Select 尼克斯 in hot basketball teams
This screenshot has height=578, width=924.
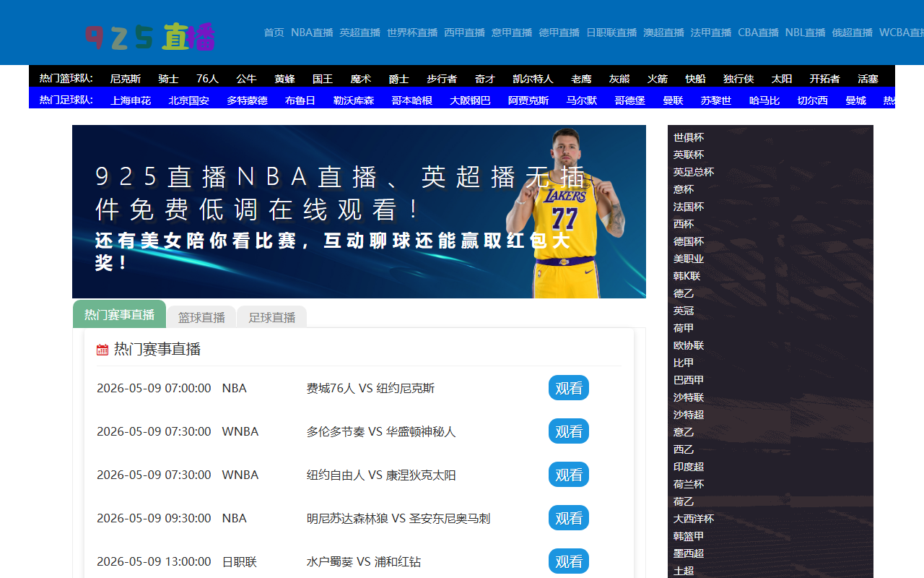pos(126,79)
